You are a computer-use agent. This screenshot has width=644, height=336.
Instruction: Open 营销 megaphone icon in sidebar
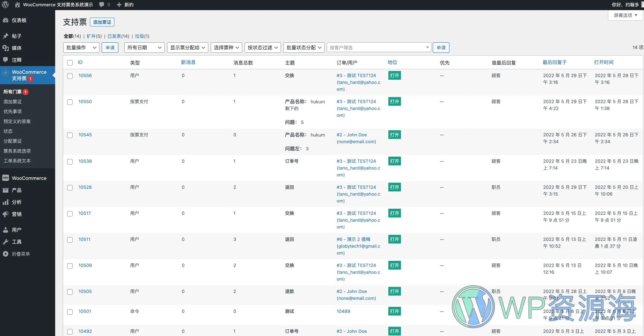(x=6, y=214)
